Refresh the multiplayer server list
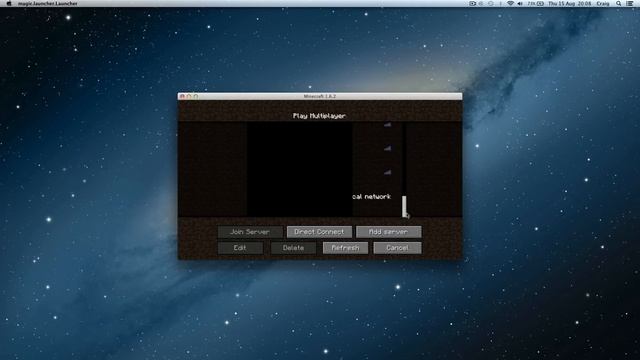This screenshot has height=360, width=640. click(345, 248)
